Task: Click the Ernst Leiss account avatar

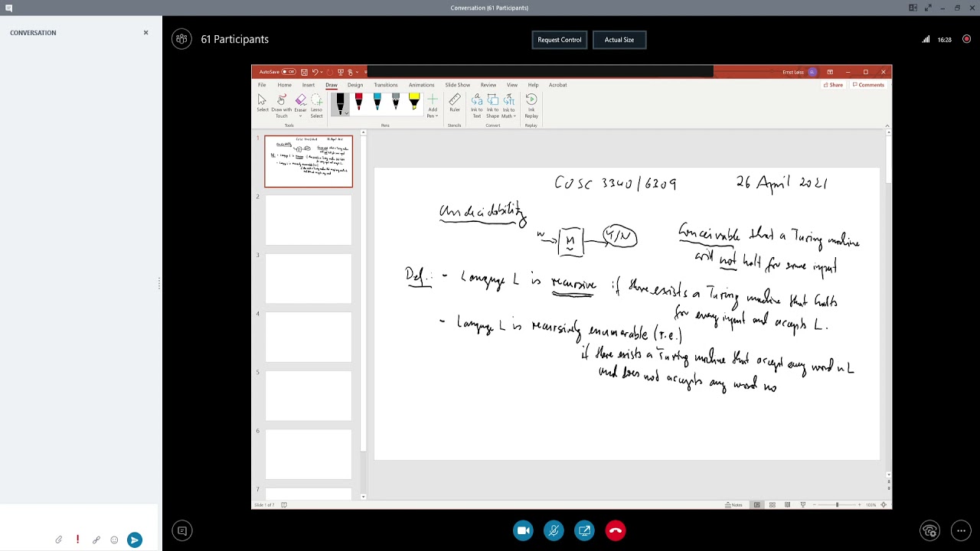Action: pyautogui.click(x=812, y=72)
